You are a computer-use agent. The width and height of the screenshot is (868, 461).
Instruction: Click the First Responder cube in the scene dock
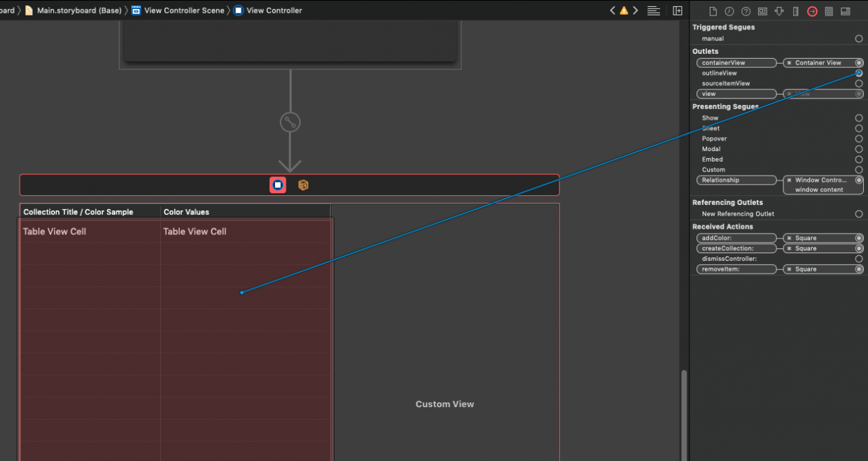pyautogui.click(x=303, y=185)
